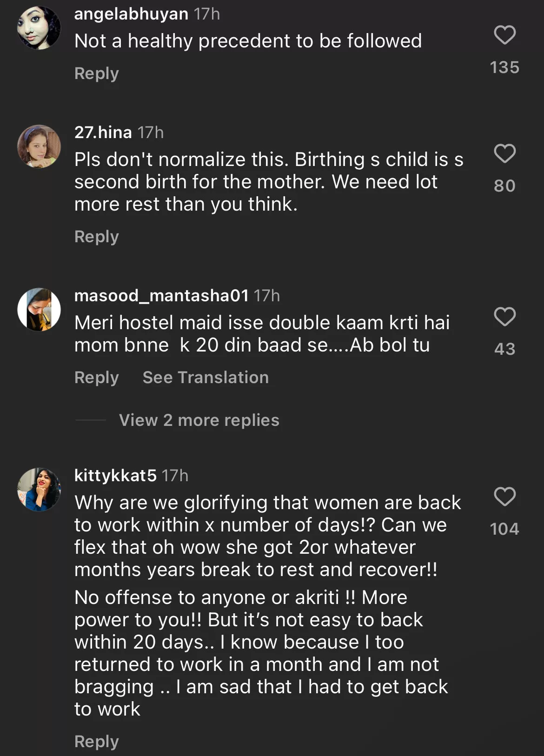View the 135 likes count
Viewport: 544px width, 756px height.
[x=504, y=67]
